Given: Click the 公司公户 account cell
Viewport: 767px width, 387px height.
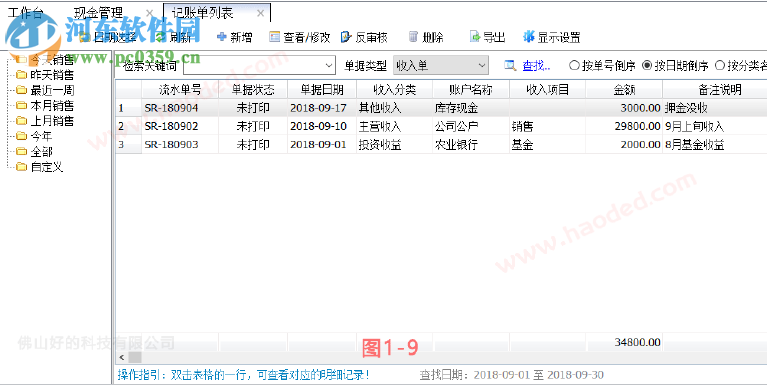Looking at the screenshot, I should coord(471,126).
